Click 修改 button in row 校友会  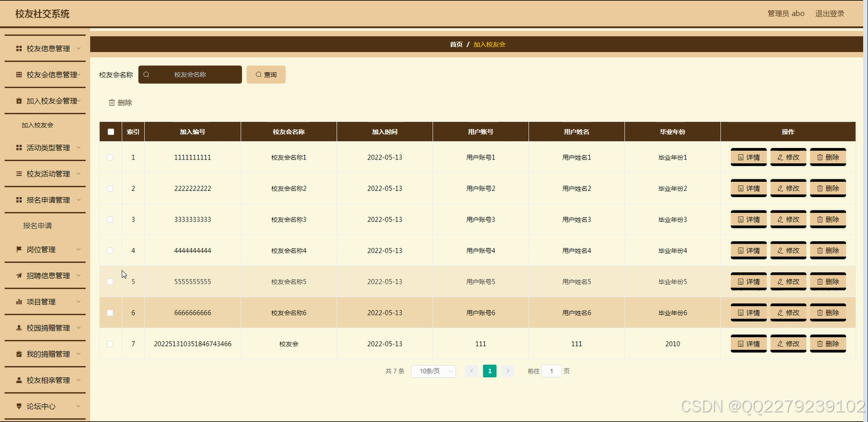[x=788, y=344]
